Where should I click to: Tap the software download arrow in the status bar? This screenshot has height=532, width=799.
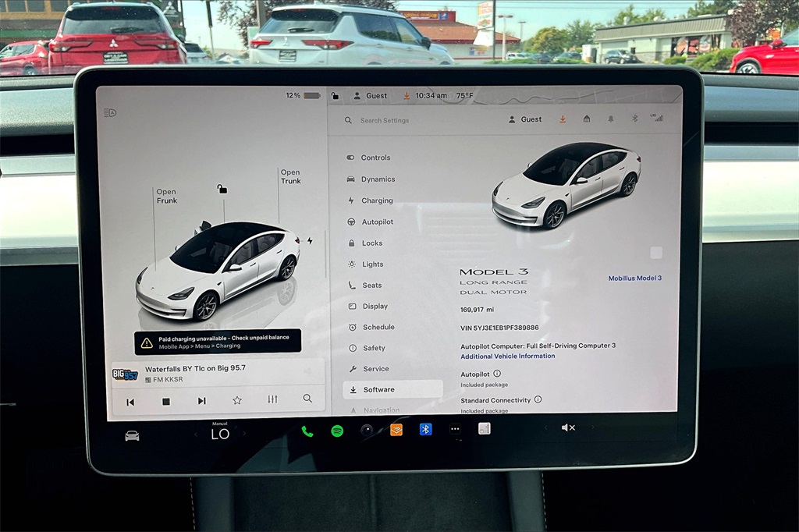click(x=407, y=96)
